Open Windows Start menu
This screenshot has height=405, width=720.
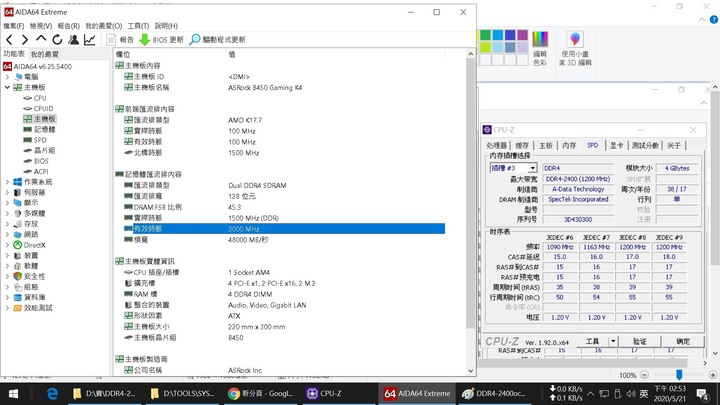click(13, 394)
